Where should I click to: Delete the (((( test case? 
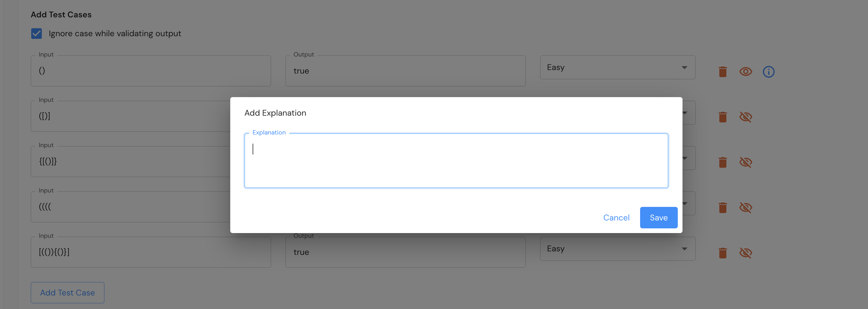pos(723,208)
